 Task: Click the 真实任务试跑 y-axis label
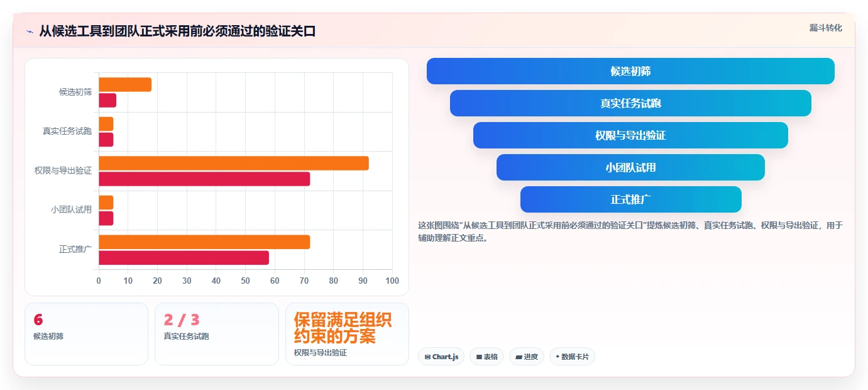click(67, 131)
